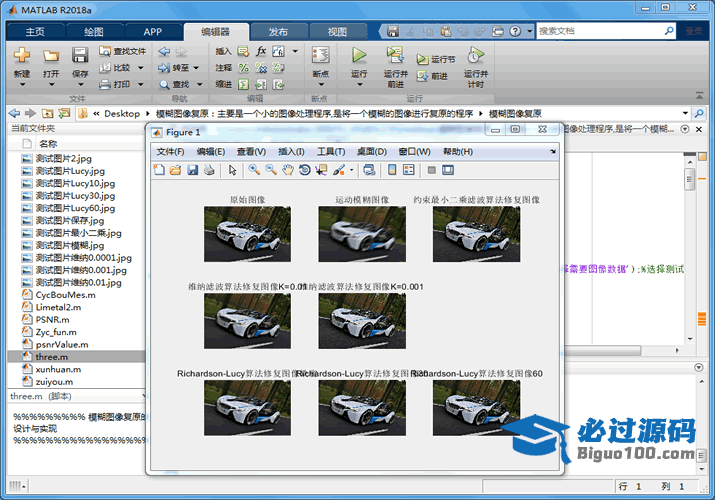Select the Rotate 3D tool
Screen dimensions: 715x500
[304, 170]
